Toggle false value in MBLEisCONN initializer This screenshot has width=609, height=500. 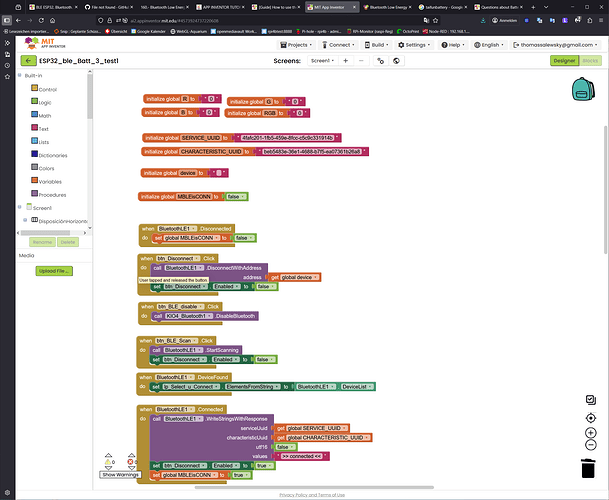(x=236, y=197)
